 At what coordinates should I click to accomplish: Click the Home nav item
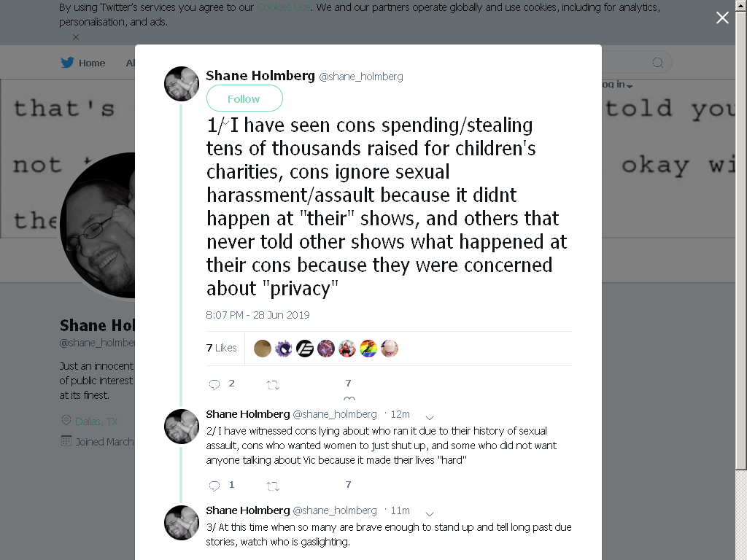coord(83,63)
